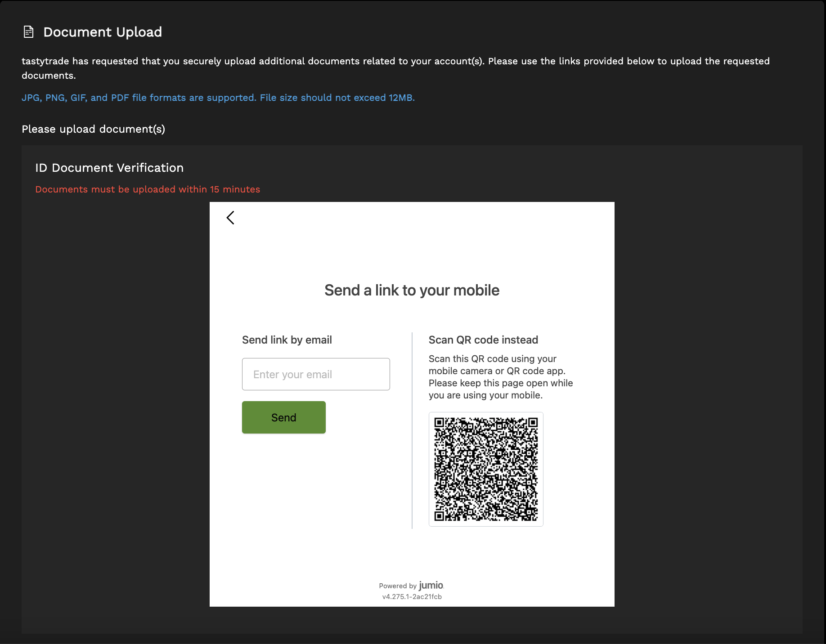The width and height of the screenshot is (826, 644).
Task: Click the supported file formats notice text
Action: pyautogui.click(x=219, y=97)
